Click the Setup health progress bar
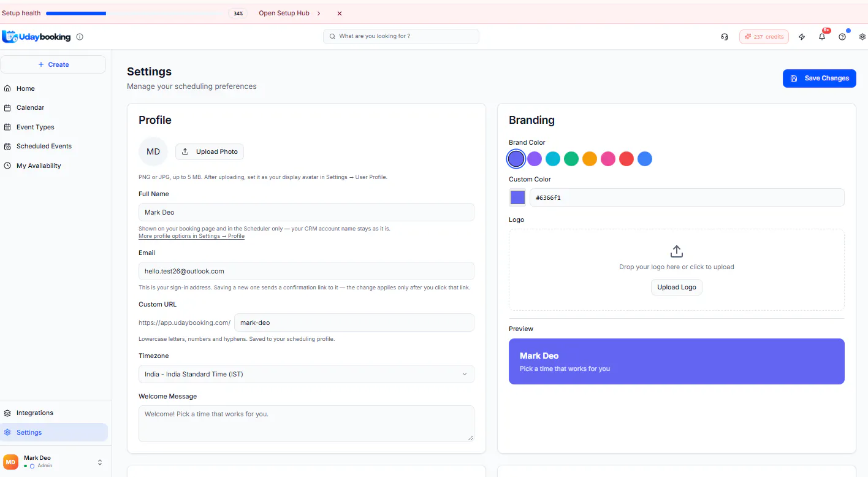This screenshot has width=868, height=477. tap(134, 13)
